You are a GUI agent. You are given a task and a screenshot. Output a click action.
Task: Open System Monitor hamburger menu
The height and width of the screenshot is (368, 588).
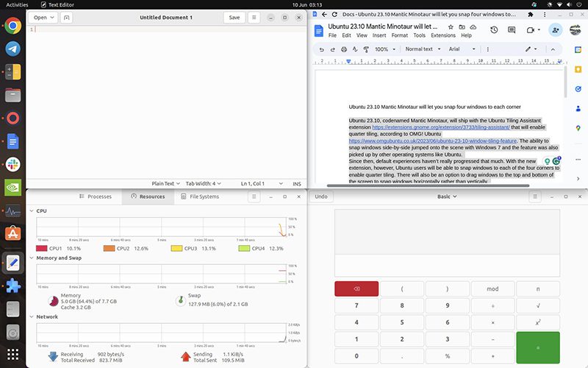(254, 197)
